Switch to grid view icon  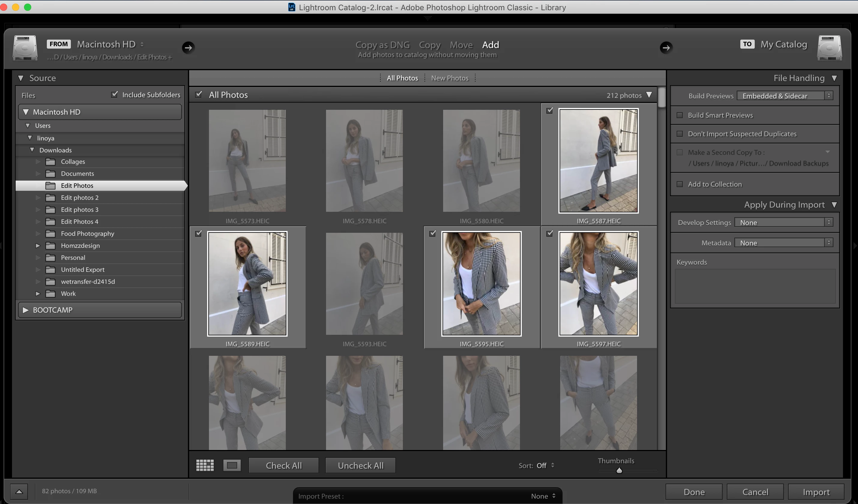205,465
